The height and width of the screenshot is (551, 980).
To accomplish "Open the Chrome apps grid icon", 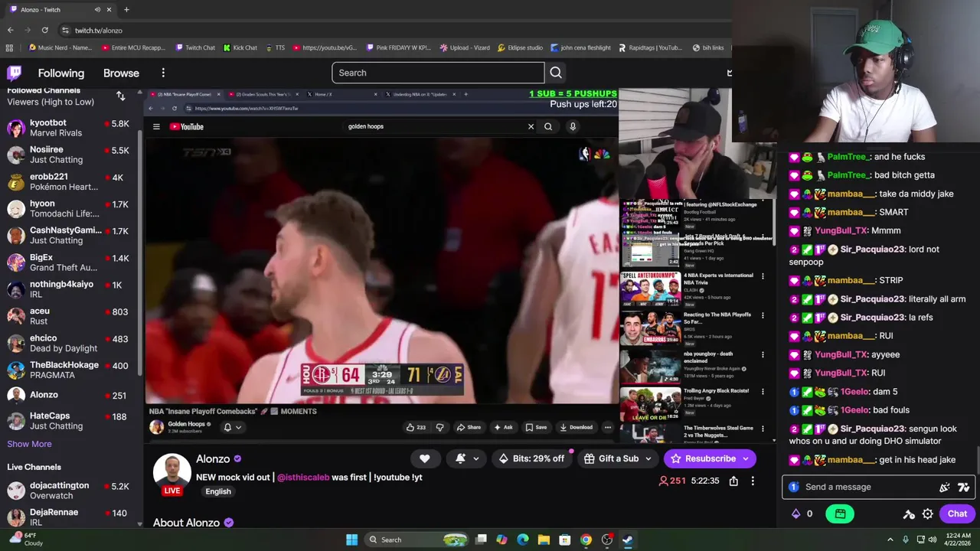I will click(9, 47).
